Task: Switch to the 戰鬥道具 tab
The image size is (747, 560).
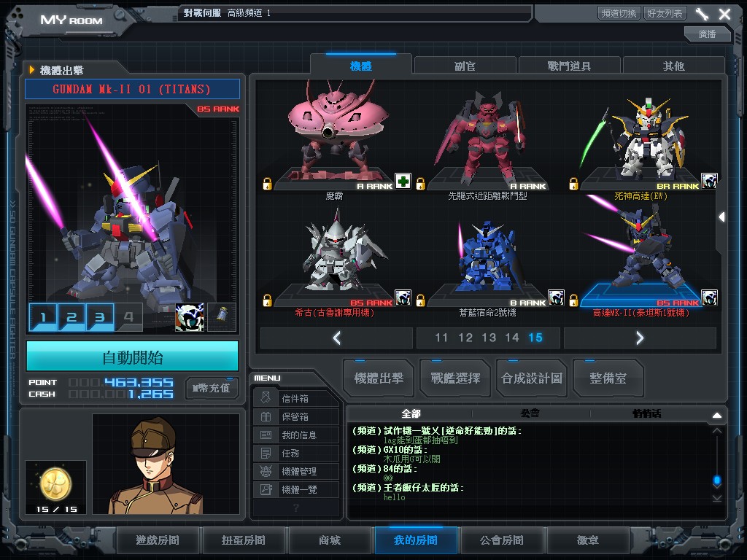Action: pos(569,66)
